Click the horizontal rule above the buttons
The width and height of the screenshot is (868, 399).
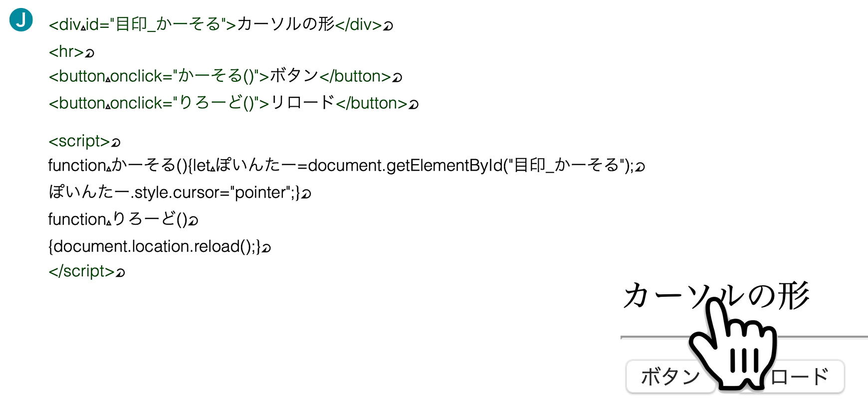(x=744, y=338)
